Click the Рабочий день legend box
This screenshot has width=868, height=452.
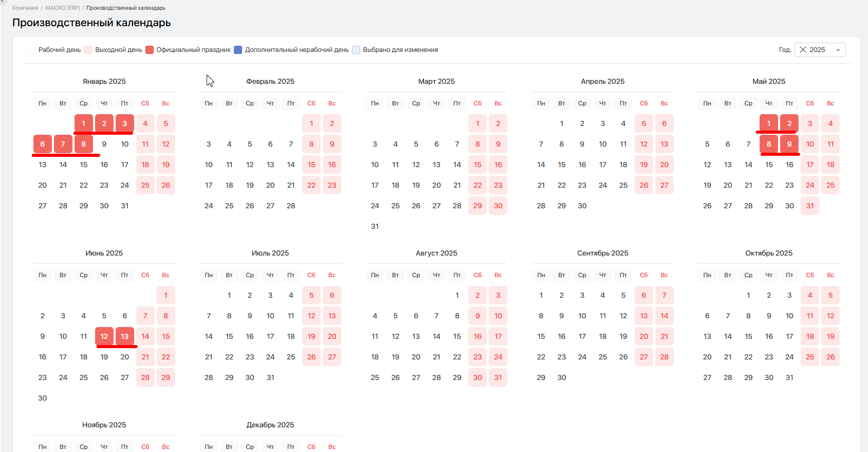31,50
